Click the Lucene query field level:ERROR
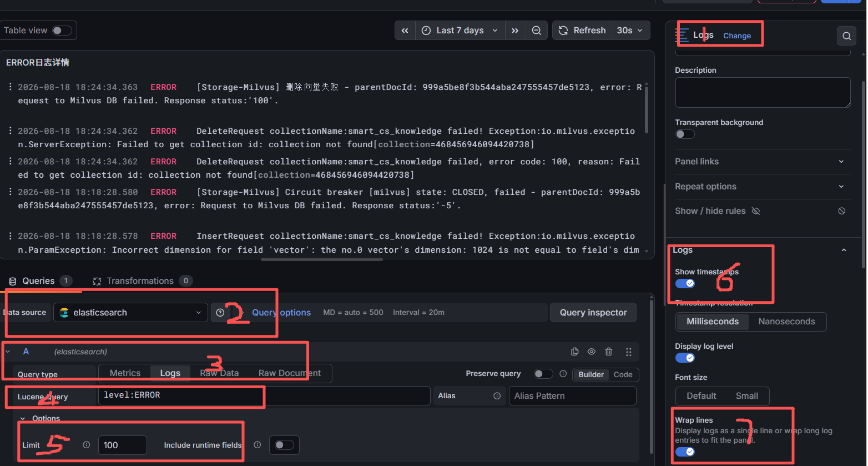 pos(264,395)
